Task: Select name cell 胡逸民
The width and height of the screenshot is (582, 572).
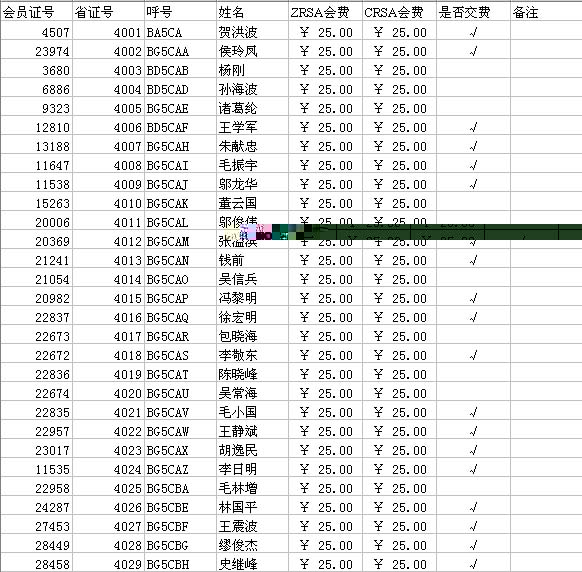Action: tap(252, 448)
